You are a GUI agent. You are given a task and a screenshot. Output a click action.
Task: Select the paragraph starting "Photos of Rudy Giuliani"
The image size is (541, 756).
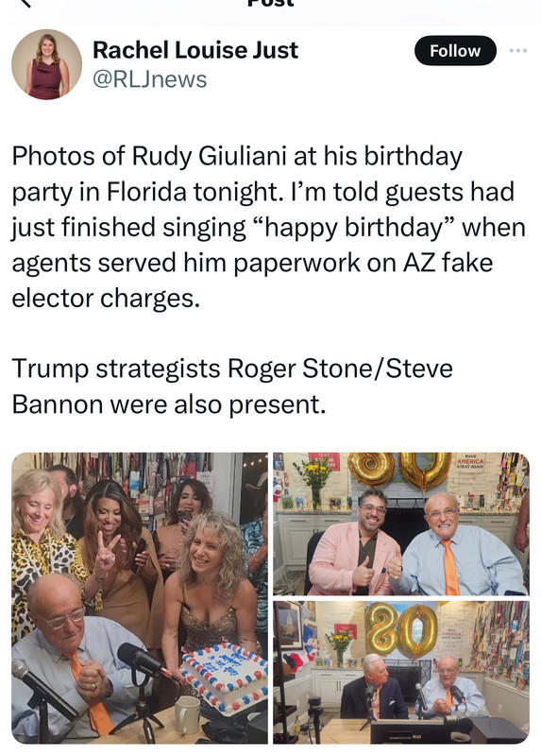(x=268, y=227)
